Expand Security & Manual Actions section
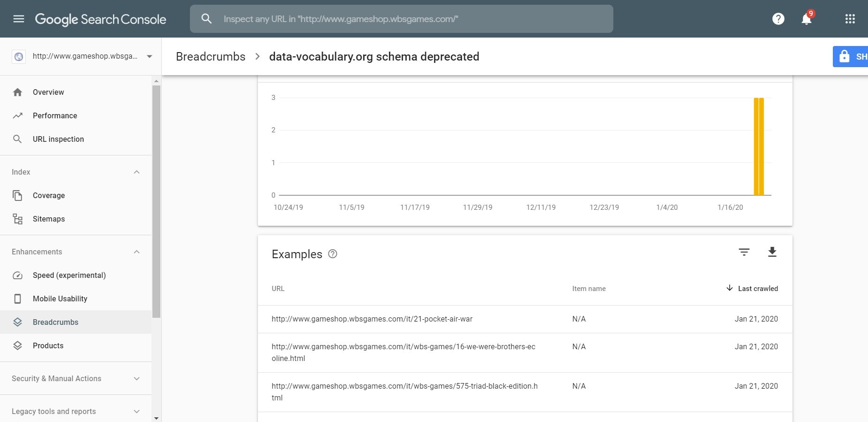The width and height of the screenshot is (868, 422). click(x=136, y=378)
